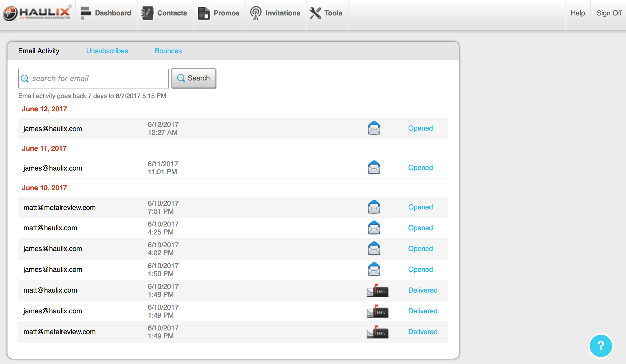Click the Invitations broadcast antenna icon
The image size is (626, 364).
[256, 13]
